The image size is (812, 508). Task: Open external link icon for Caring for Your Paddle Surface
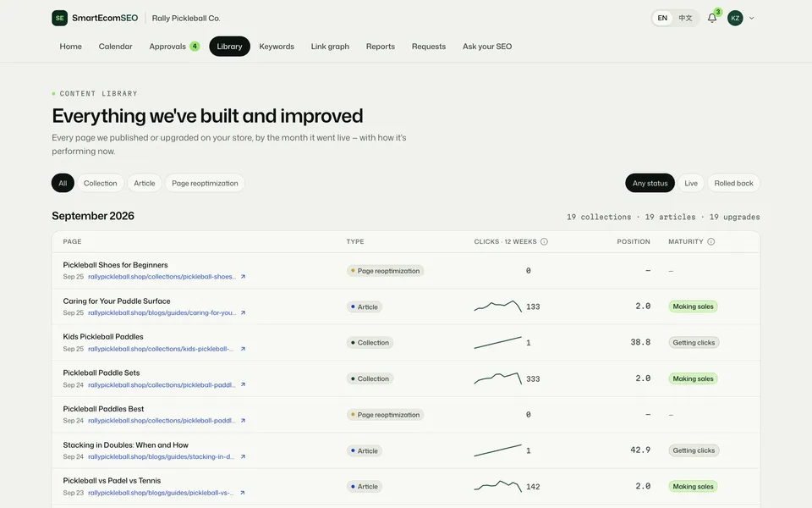[243, 313]
